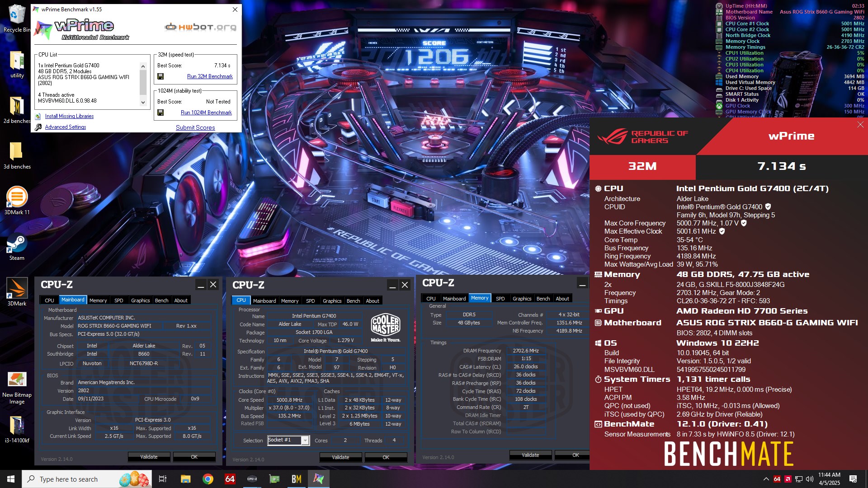Open the Bench tab in middle CPU-Z window
The width and height of the screenshot is (868, 488).
(x=354, y=301)
